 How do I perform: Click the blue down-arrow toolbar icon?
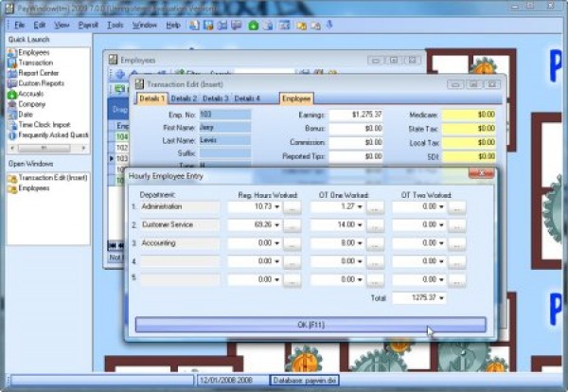(329, 25)
